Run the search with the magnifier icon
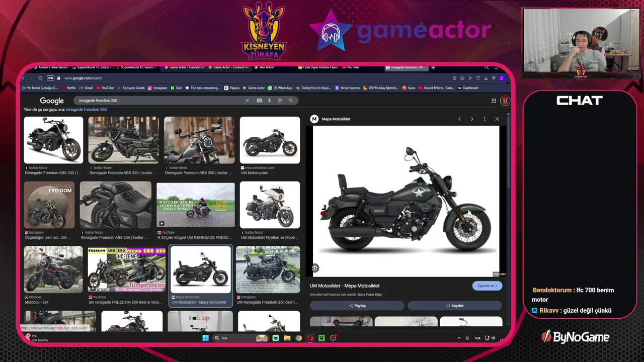Screen dimensions: 644x362 coord(290,101)
